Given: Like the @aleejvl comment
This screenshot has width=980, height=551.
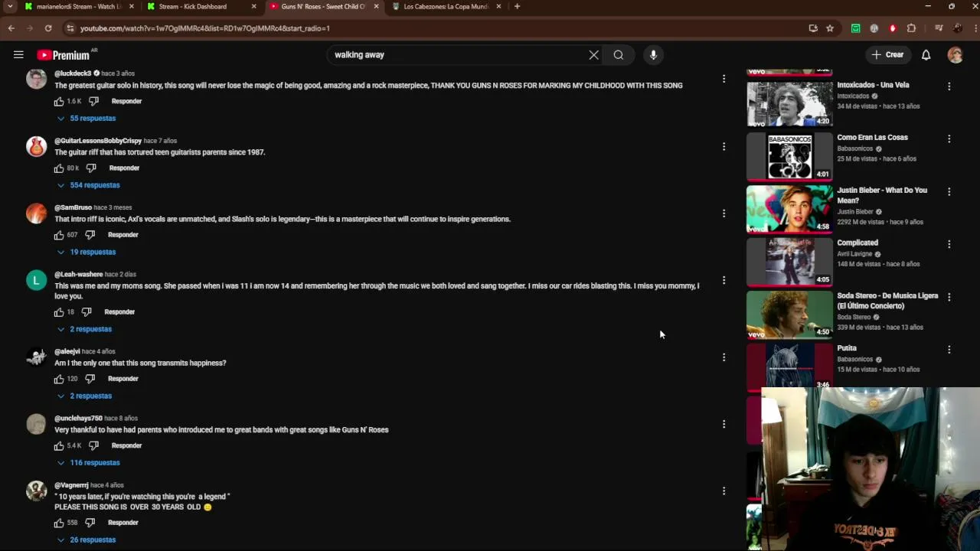Looking at the screenshot, I should pyautogui.click(x=59, y=379).
